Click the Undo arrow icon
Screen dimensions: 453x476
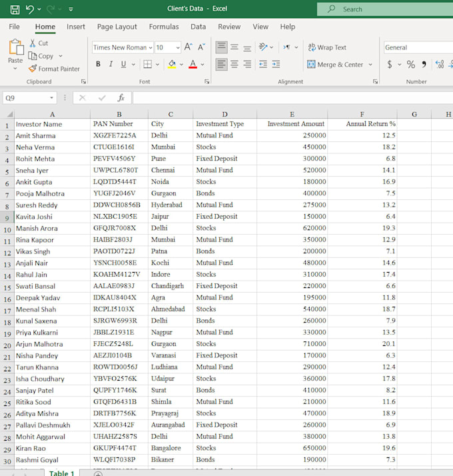pos(30,9)
